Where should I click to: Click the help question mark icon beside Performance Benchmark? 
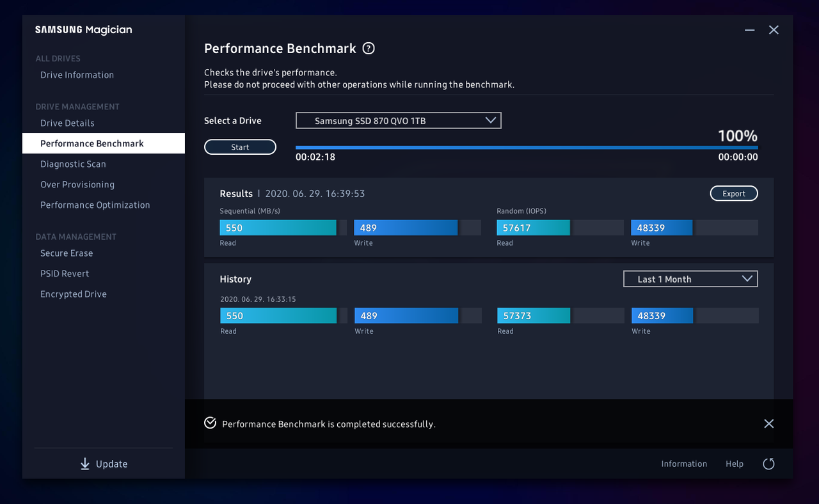pos(369,49)
